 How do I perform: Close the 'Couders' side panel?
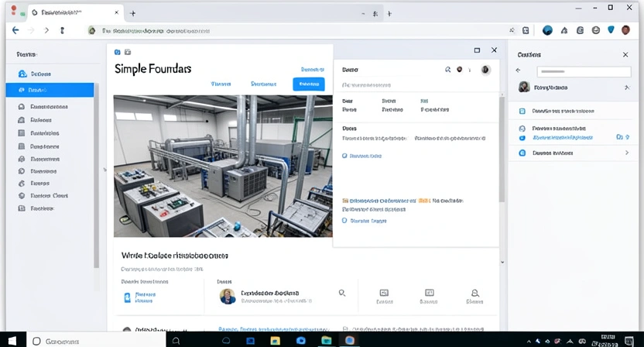(625, 55)
